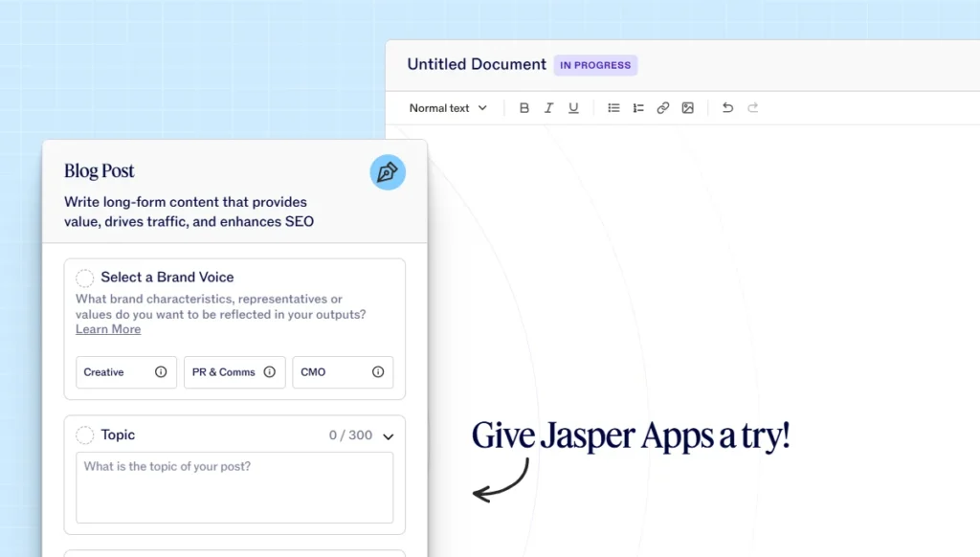Insert a bulleted list
Image resolution: width=980 pixels, height=557 pixels.
tap(613, 107)
